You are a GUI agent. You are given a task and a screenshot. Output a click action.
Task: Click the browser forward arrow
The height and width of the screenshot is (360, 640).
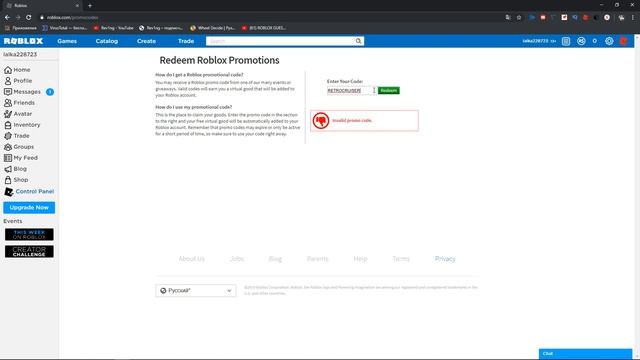pyautogui.click(x=18, y=18)
